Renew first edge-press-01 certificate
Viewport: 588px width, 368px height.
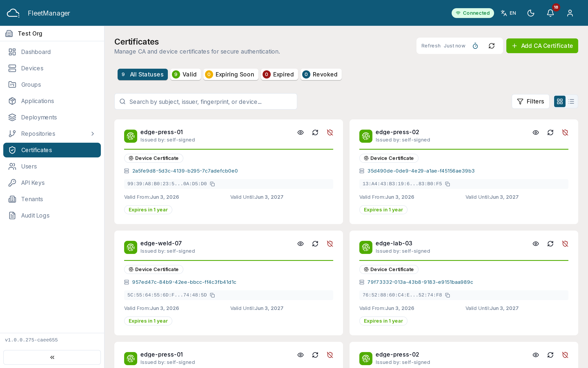click(315, 132)
